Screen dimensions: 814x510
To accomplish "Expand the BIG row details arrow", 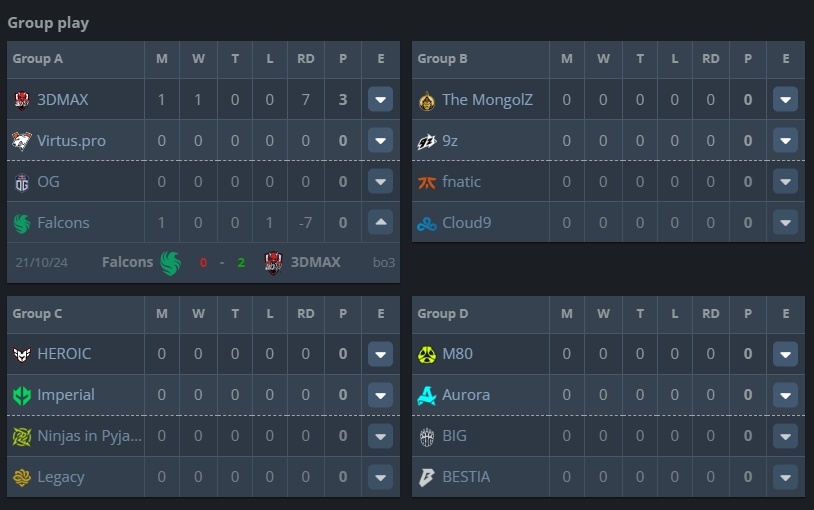I will [785, 436].
